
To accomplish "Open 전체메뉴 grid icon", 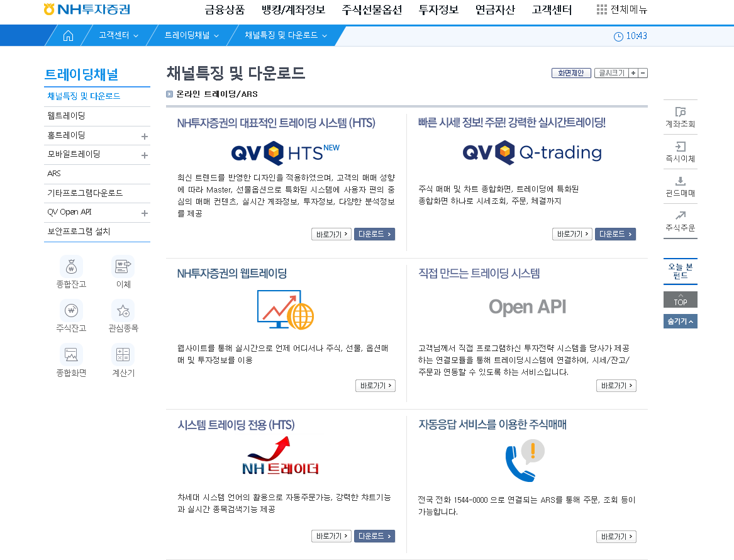I will click(601, 9).
